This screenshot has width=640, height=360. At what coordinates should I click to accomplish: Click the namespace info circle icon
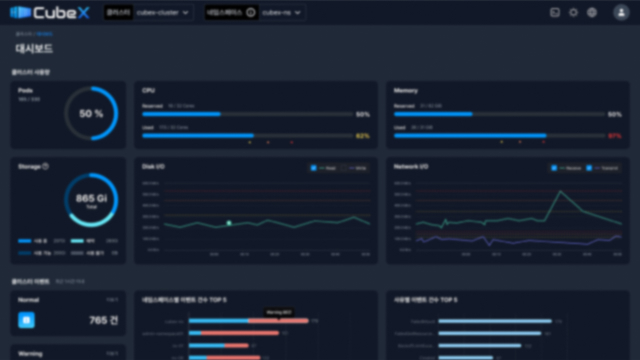tap(251, 13)
